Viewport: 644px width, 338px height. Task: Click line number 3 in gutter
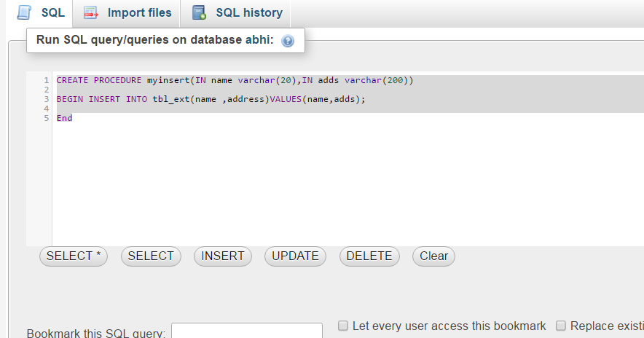46,99
